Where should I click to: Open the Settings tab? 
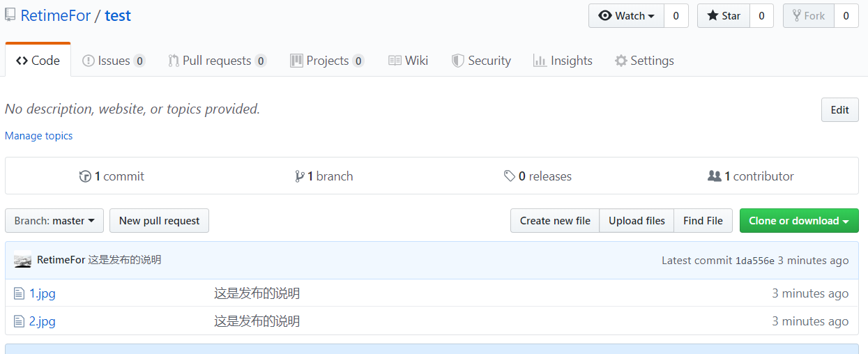tap(644, 61)
